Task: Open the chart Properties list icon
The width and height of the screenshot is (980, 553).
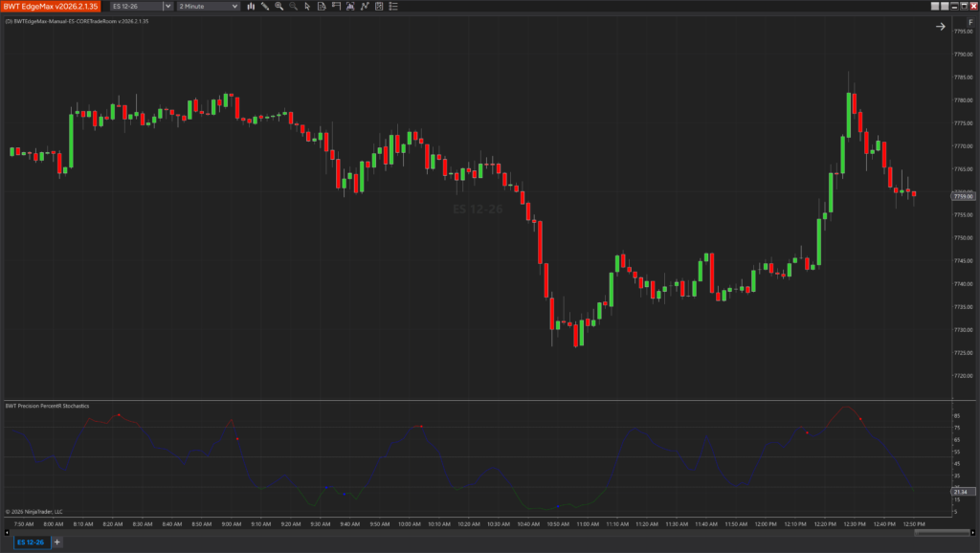Action: 393,7
